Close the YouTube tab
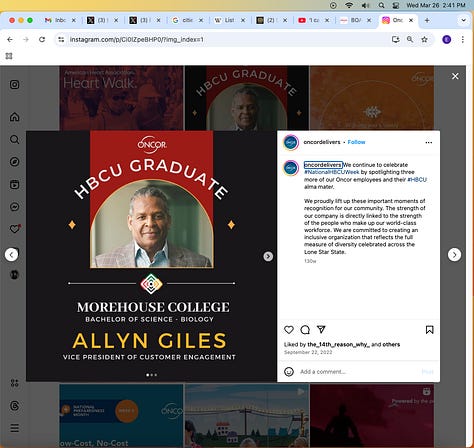 [x=327, y=20]
